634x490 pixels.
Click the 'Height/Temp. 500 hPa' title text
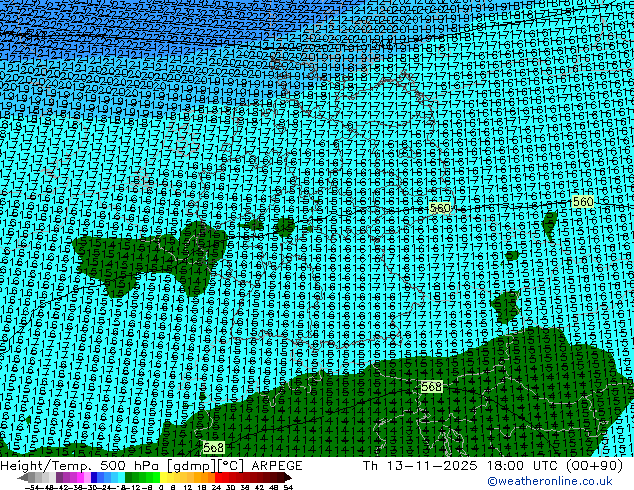coord(82,465)
